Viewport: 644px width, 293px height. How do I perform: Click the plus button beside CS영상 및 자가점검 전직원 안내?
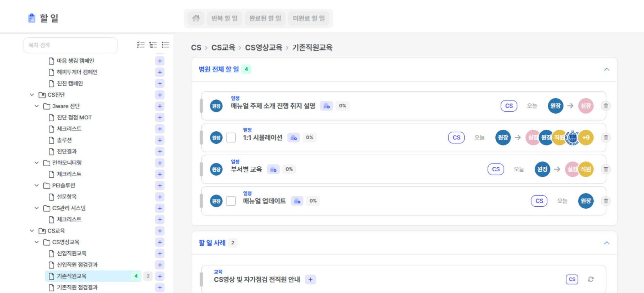pos(310,280)
